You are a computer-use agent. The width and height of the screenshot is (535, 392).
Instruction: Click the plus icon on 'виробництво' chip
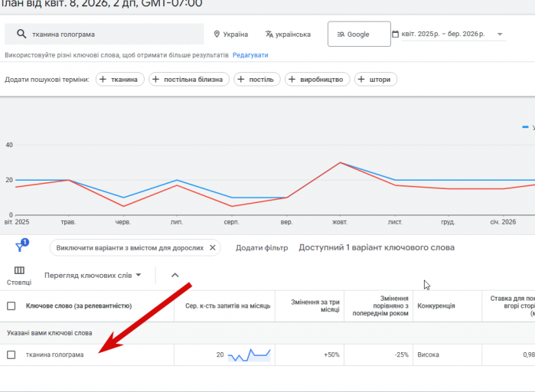pyautogui.click(x=292, y=79)
